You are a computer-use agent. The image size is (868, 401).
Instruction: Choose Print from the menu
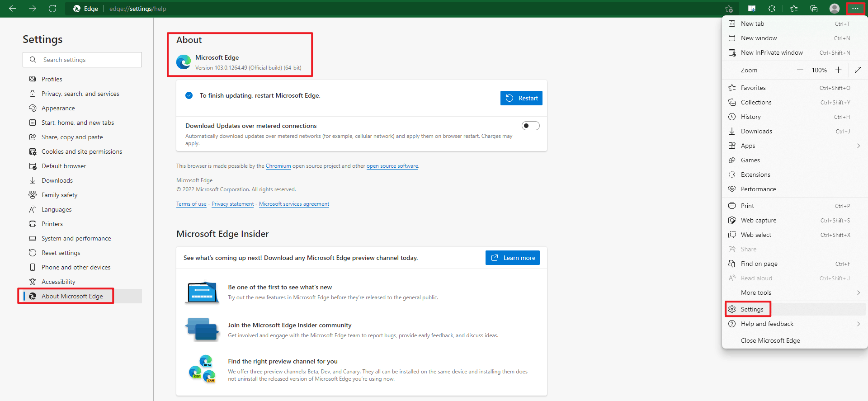pyautogui.click(x=794, y=206)
